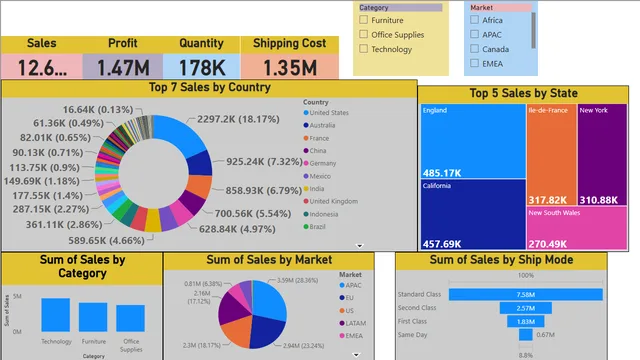Click the 628.84K (4.97%) donut label

point(237,229)
